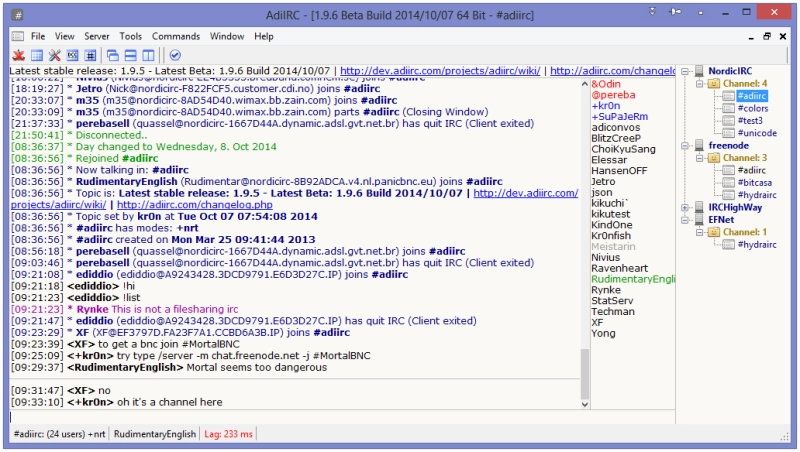Click the blue checkmark circle toolbar icon
The height and width of the screenshot is (452, 800).
pyautogui.click(x=175, y=55)
